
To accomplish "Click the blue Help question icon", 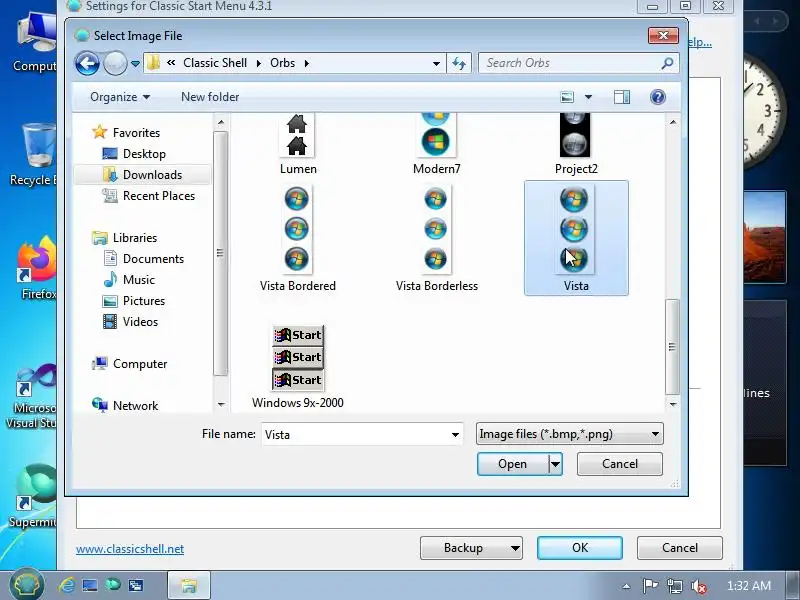I will point(658,97).
